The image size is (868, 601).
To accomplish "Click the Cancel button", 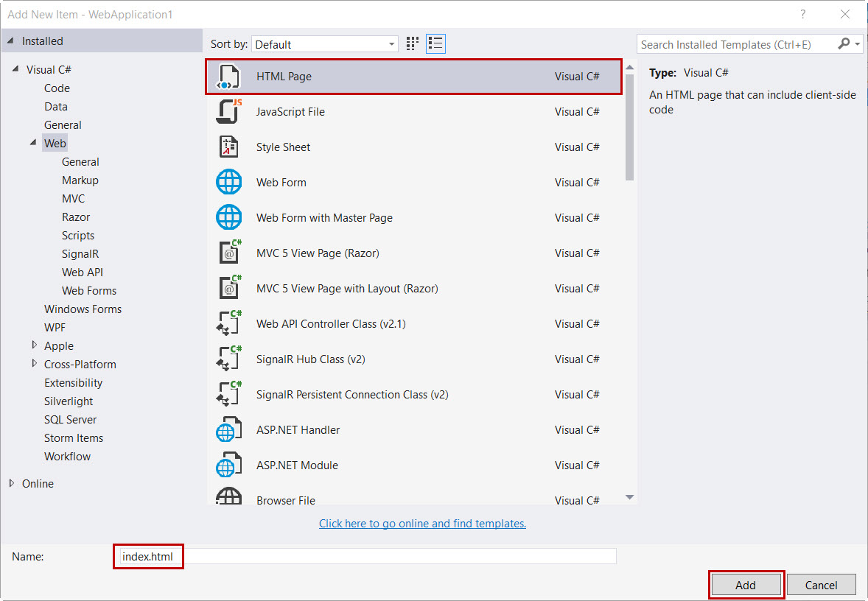I will [x=821, y=585].
